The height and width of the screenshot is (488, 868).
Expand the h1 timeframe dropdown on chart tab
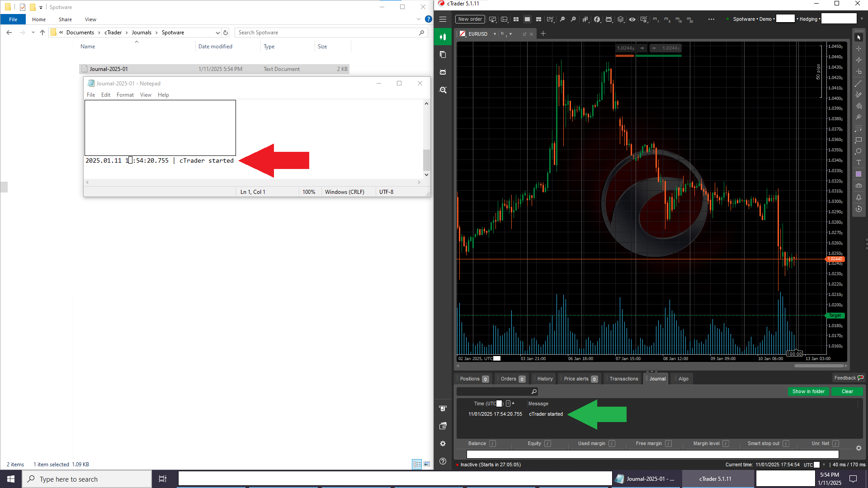511,34
